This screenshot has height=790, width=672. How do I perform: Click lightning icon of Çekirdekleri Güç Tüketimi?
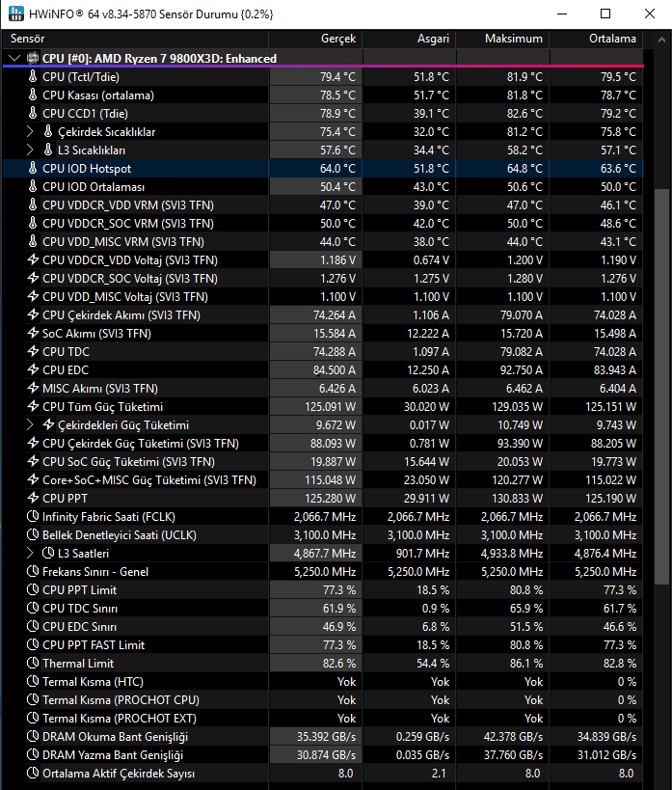point(48,424)
